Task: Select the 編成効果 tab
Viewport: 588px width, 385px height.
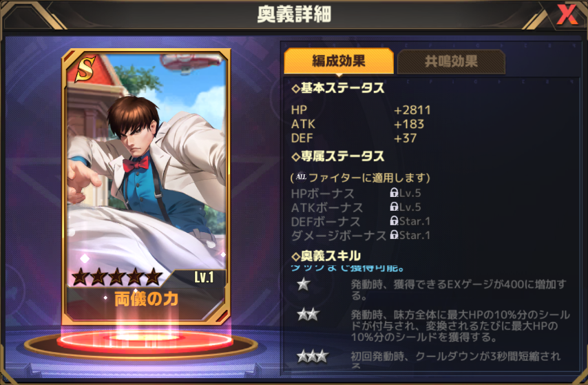Action: tap(339, 61)
